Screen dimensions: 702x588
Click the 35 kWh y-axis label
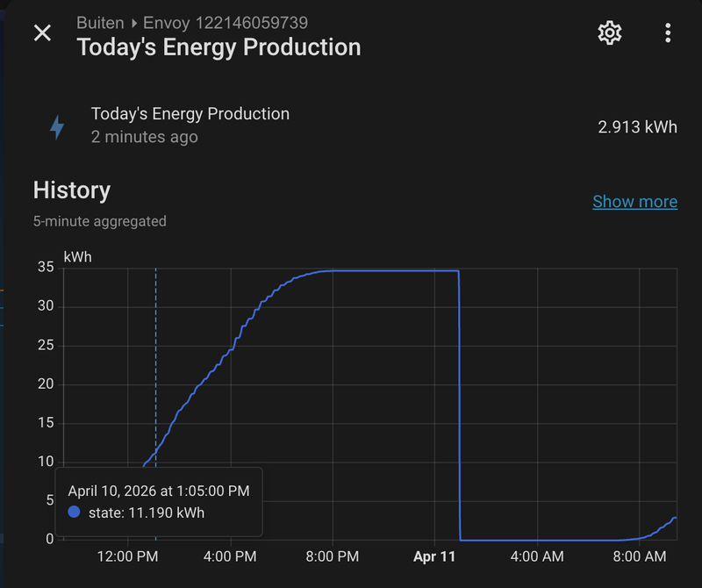[x=45, y=268]
